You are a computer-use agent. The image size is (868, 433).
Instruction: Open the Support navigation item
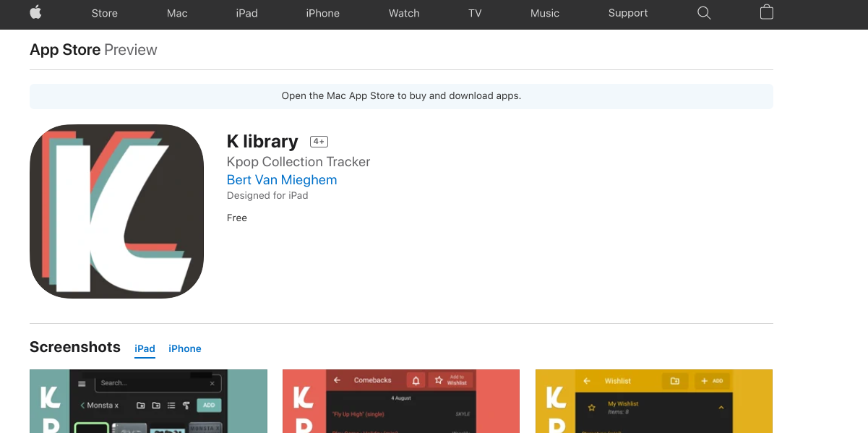click(x=628, y=13)
